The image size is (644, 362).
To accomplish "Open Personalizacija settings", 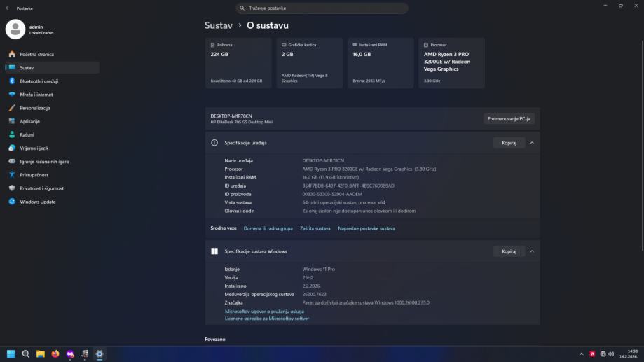I will [53, 108].
